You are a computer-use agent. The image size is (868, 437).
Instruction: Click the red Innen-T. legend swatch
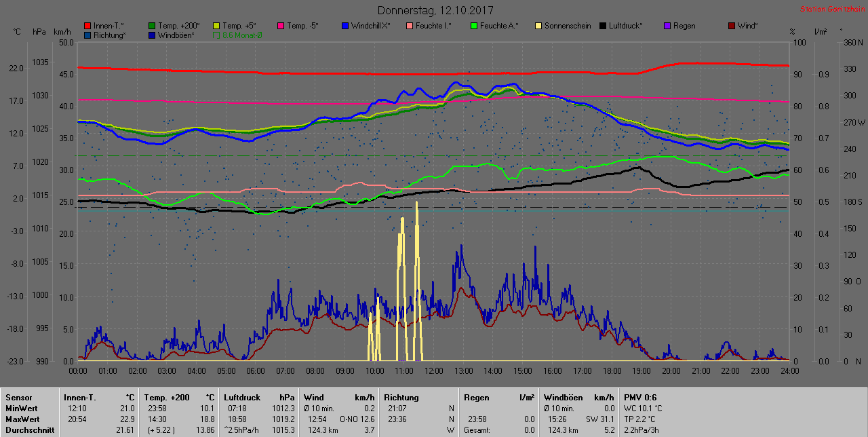pos(87,26)
